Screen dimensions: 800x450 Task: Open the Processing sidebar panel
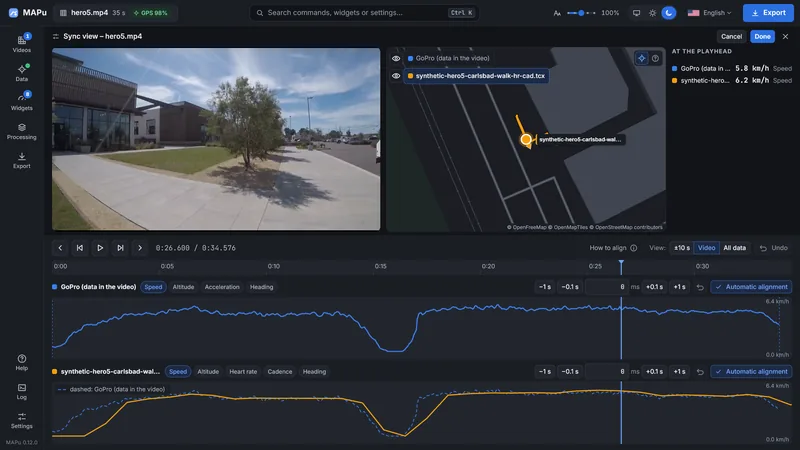tap(21, 131)
